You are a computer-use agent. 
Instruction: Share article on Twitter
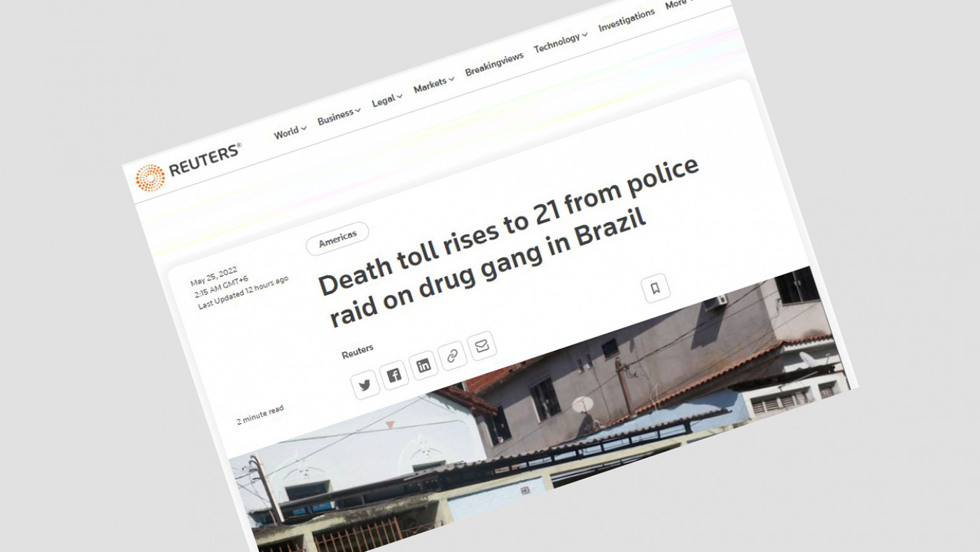365,385
